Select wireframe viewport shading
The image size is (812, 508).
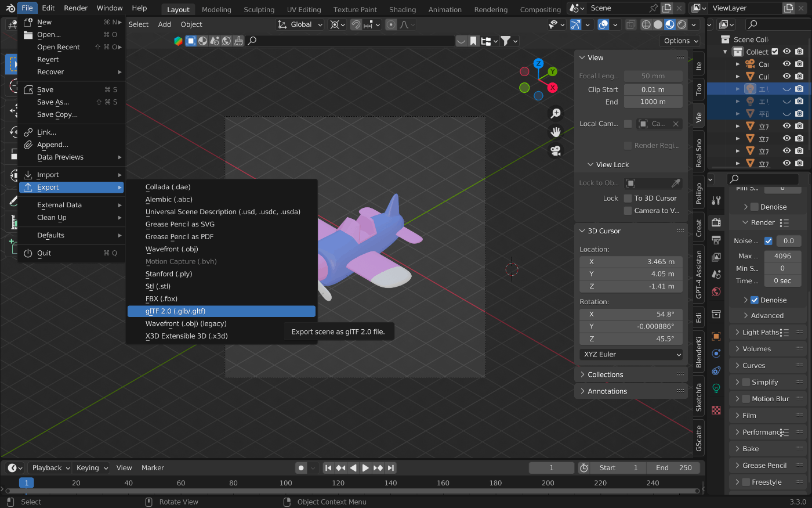click(646, 24)
